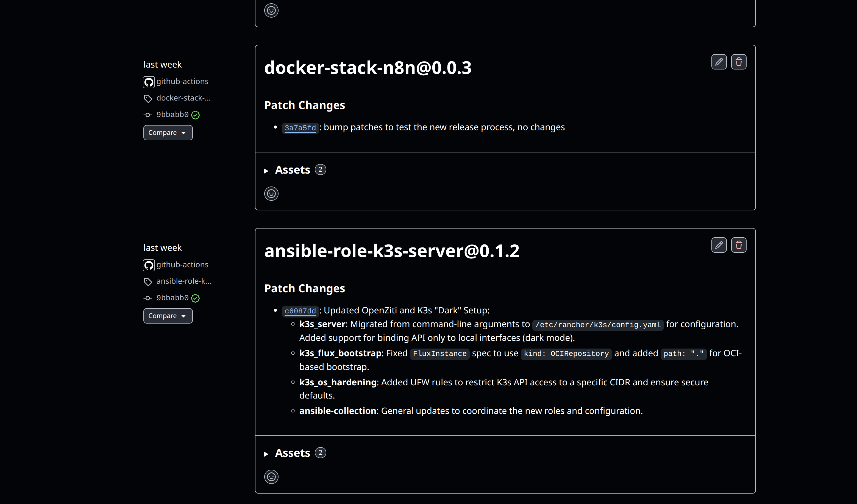Edit the docker-stack-n8n@0.0.3 release
Image resolution: width=857 pixels, height=504 pixels.
719,62
